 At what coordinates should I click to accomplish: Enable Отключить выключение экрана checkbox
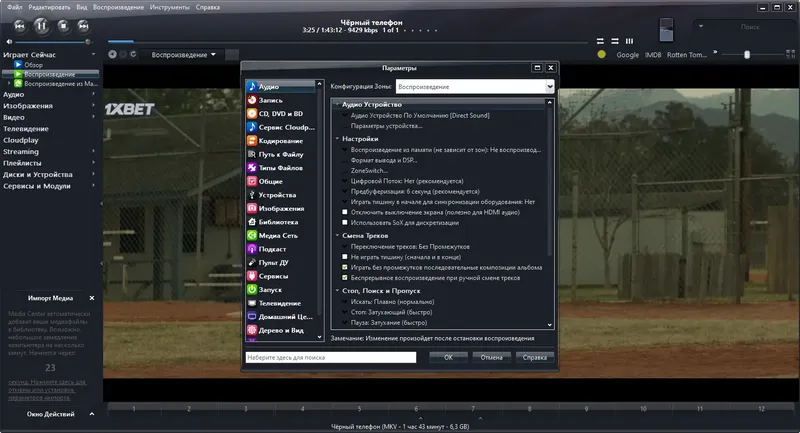(345, 212)
